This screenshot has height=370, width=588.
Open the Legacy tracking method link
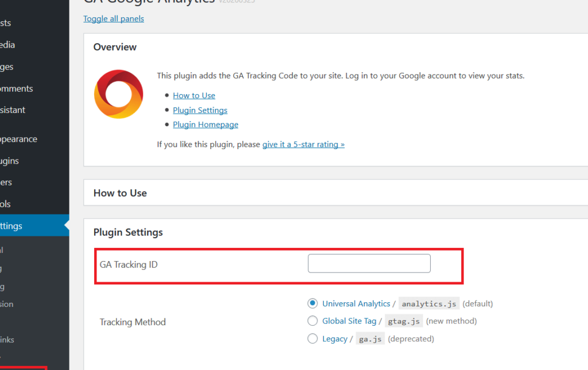point(335,339)
